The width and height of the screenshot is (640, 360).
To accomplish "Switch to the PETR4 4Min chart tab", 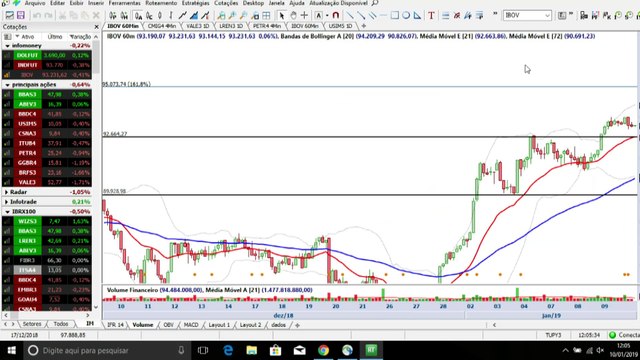I will (x=266, y=26).
